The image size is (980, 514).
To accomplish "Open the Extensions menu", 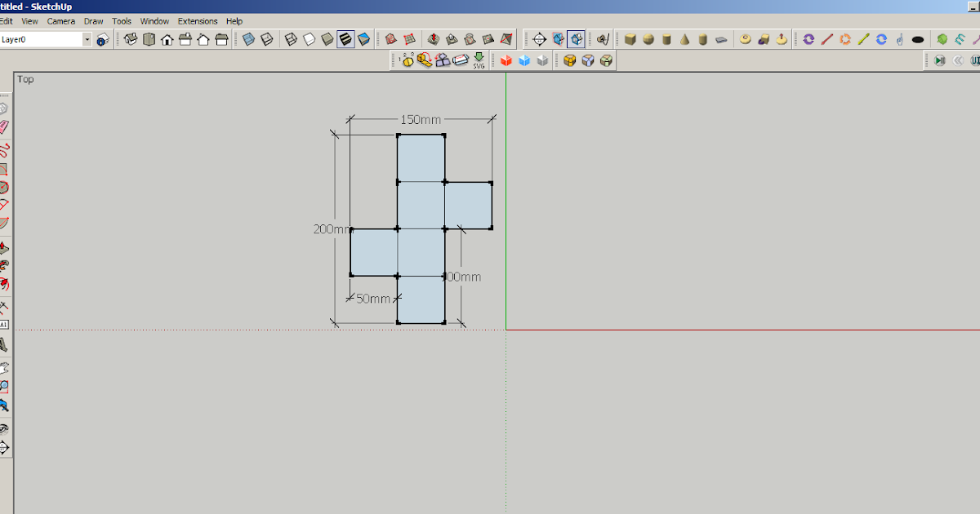I will point(198,21).
